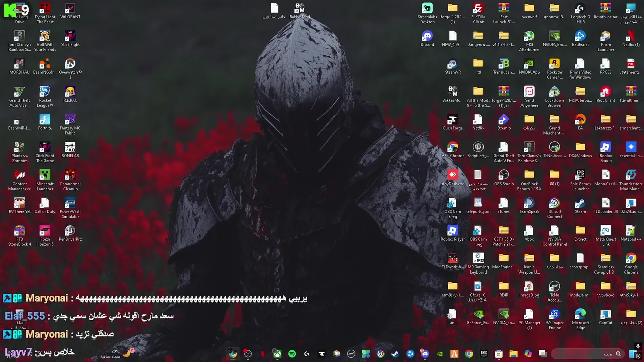The image size is (644, 362).
Task: Open the Riot Client shortcut
Action: [x=606, y=95]
